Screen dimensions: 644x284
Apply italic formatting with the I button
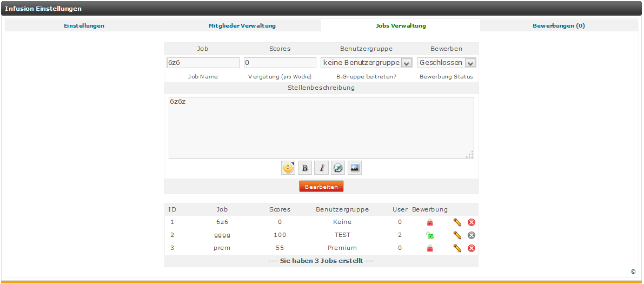point(322,168)
